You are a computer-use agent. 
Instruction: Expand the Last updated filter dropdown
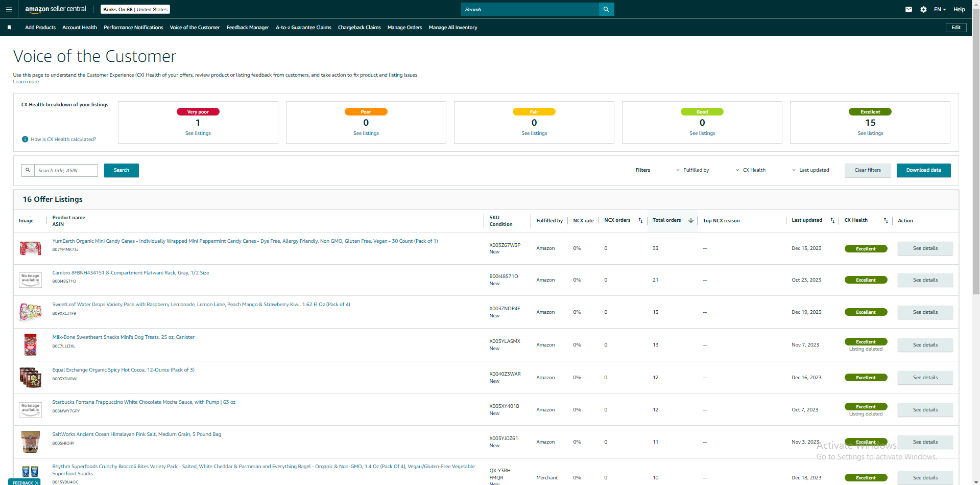(810, 170)
